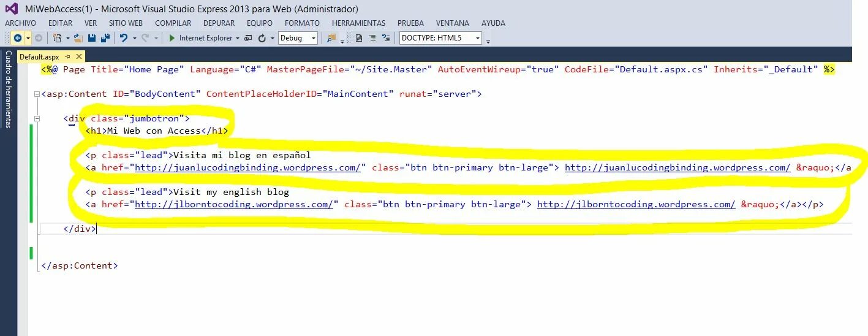Click the Redo arrow icon
Image resolution: width=868 pixels, height=336 pixels.
(145, 38)
